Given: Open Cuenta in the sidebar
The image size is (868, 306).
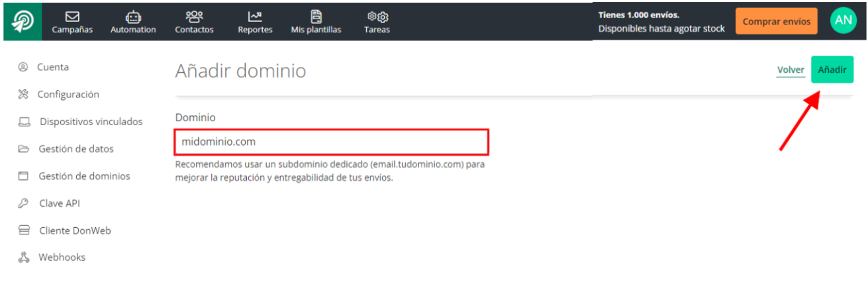Looking at the screenshot, I should pyautogui.click(x=53, y=67).
